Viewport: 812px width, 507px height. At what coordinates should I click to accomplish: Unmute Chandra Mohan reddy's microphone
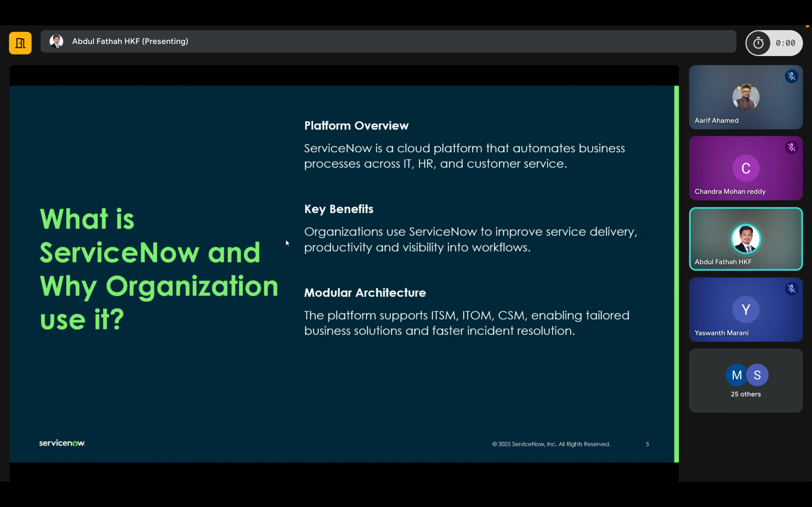[x=791, y=147]
